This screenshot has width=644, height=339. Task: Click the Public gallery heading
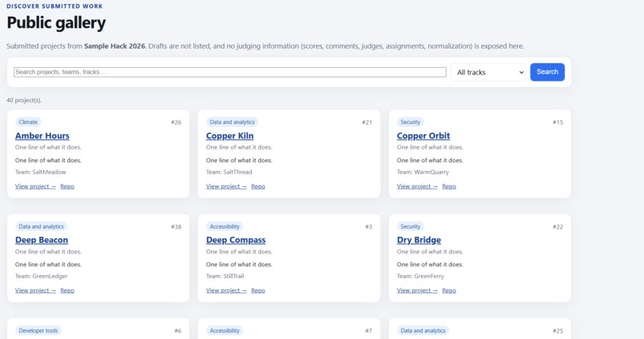coord(56,23)
